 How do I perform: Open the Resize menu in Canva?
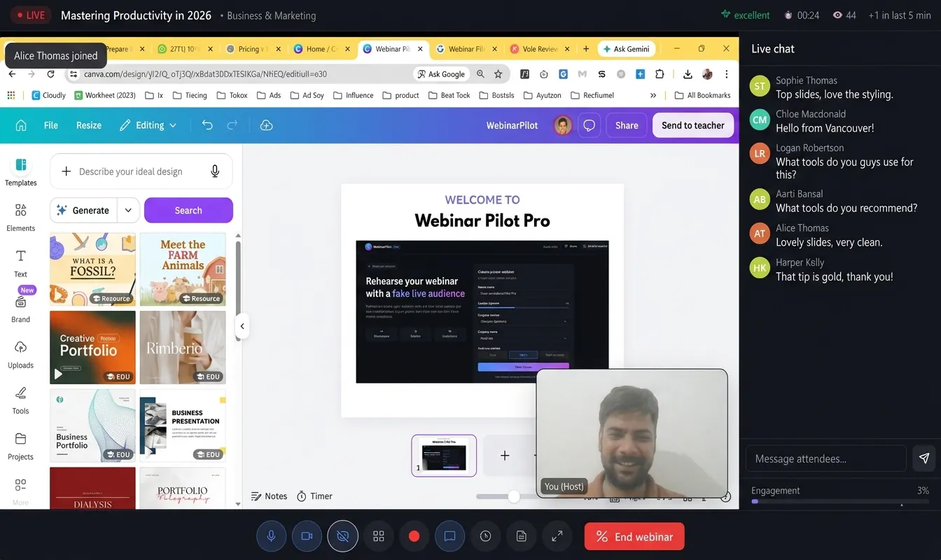tap(89, 125)
